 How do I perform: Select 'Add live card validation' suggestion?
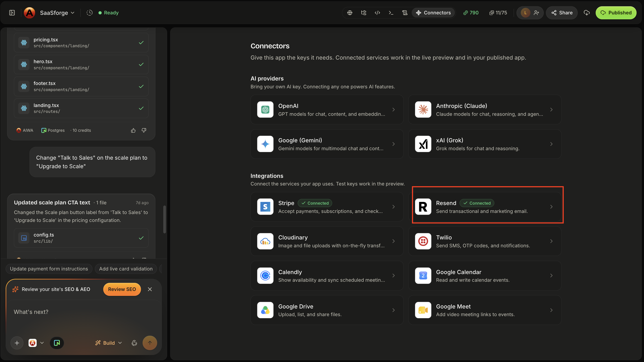pyautogui.click(x=126, y=269)
